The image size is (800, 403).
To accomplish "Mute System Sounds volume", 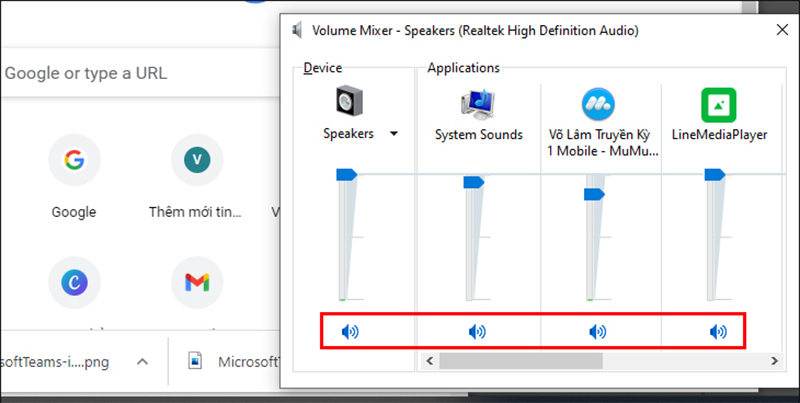I will click(478, 331).
